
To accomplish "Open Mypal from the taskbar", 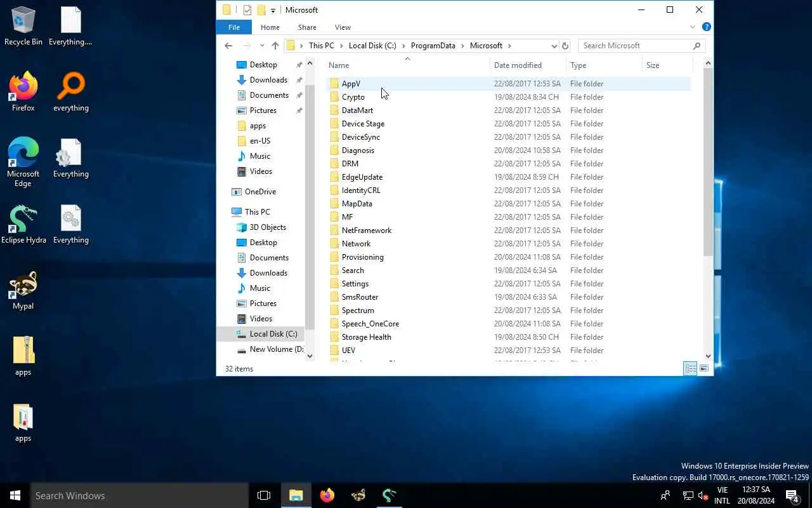I will tap(358, 495).
